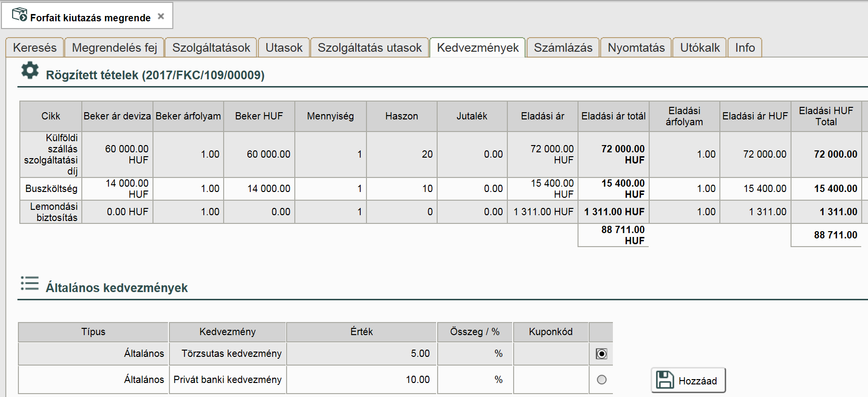Screen dimensions: 868x397
Task: Open the Keresés tab
Action: (x=35, y=48)
